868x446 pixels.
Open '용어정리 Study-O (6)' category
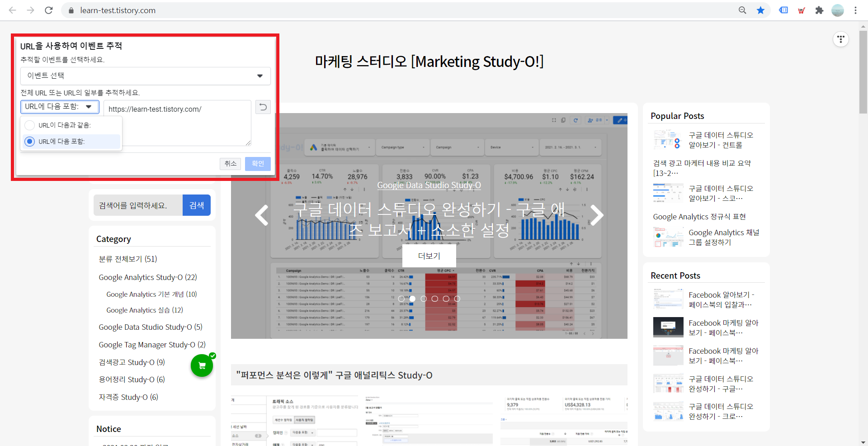click(132, 380)
